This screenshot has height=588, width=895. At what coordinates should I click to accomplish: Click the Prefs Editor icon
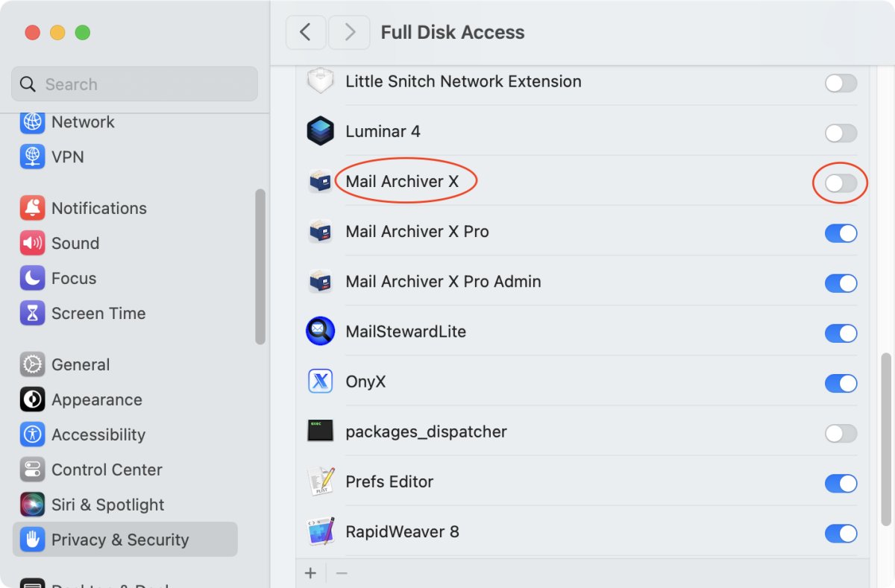coord(320,481)
